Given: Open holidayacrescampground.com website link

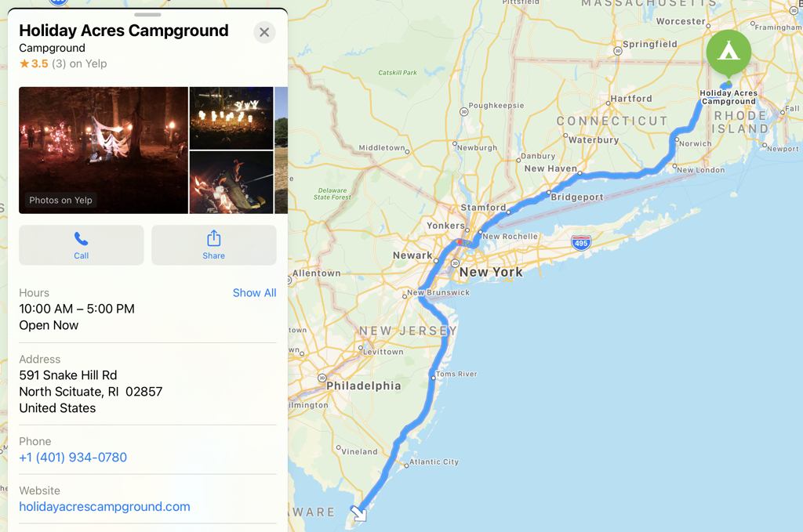Looking at the screenshot, I should point(104,506).
